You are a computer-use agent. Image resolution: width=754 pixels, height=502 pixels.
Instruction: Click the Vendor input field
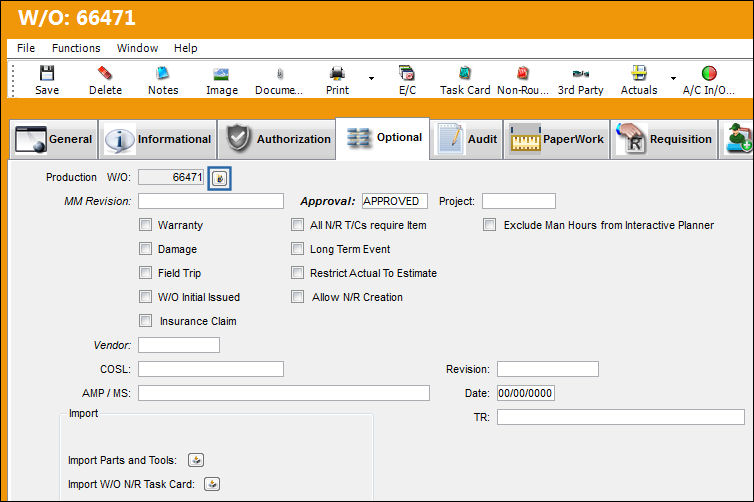point(179,345)
